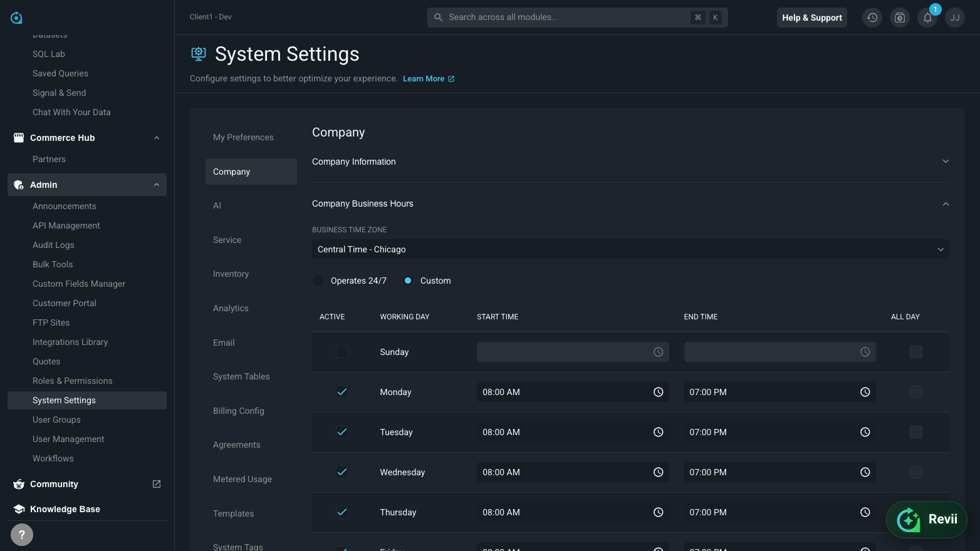
Task: Click the search magnifier icon
Action: [439, 18]
